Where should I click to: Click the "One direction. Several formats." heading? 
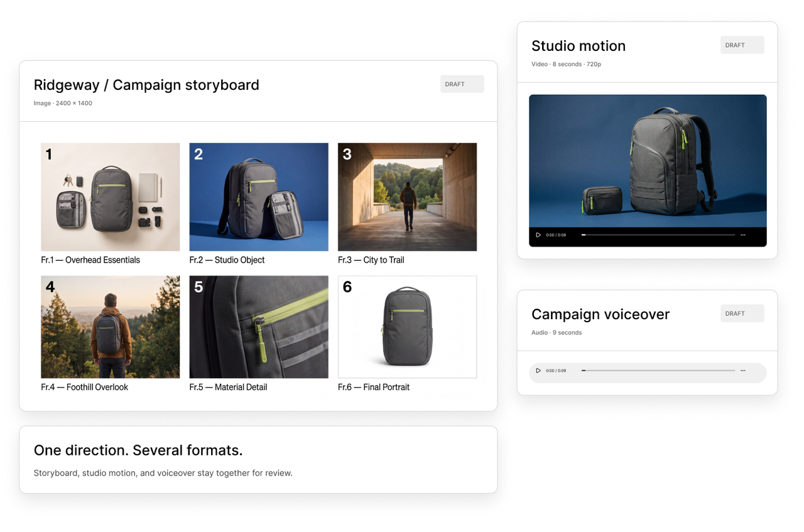138,450
